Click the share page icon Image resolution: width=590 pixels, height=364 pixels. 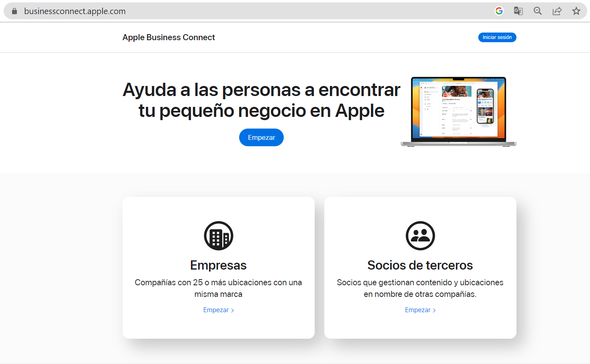pos(557,11)
